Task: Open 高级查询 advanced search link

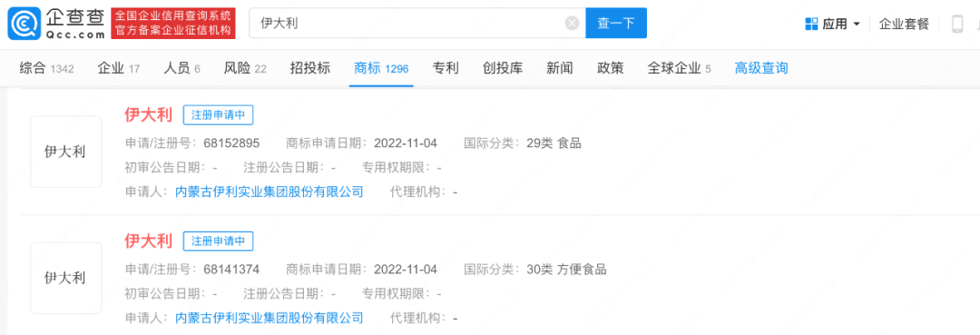Action: point(760,68)
